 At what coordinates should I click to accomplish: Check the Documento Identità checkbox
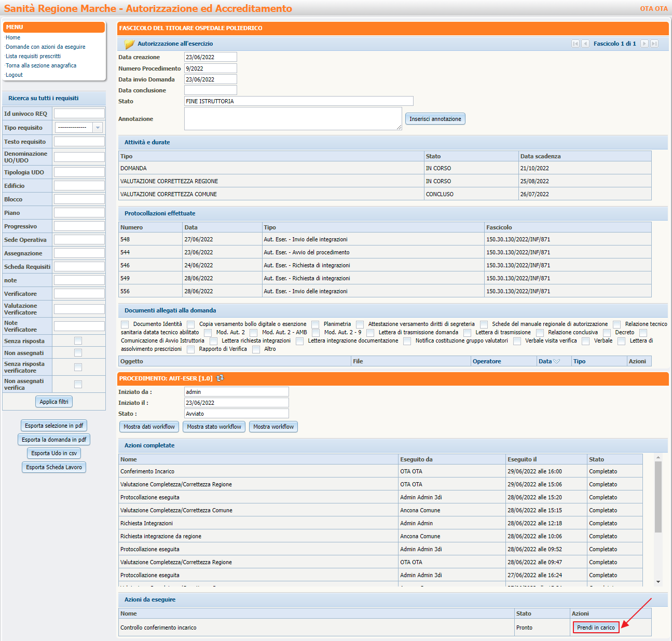[x=125, y=324]
